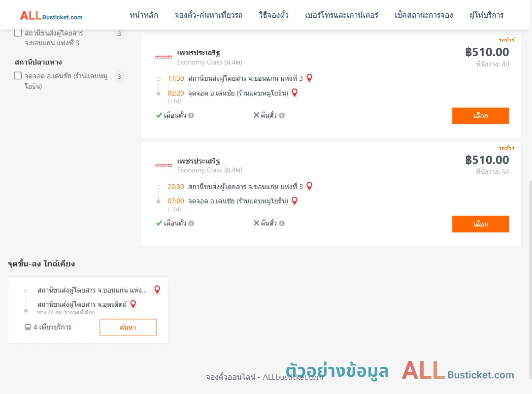The height and width of the screenshot is (394, 532).
Task: Click เพชรประเสริฐ operator name on 17:30 trip
Action: click(x=199, y=53)
